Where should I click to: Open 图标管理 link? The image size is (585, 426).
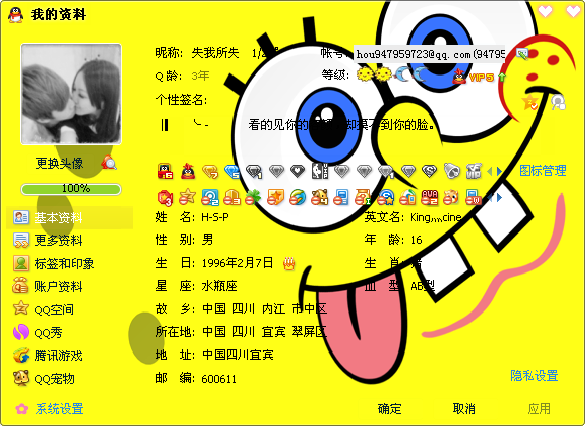(x=543, y=171)
